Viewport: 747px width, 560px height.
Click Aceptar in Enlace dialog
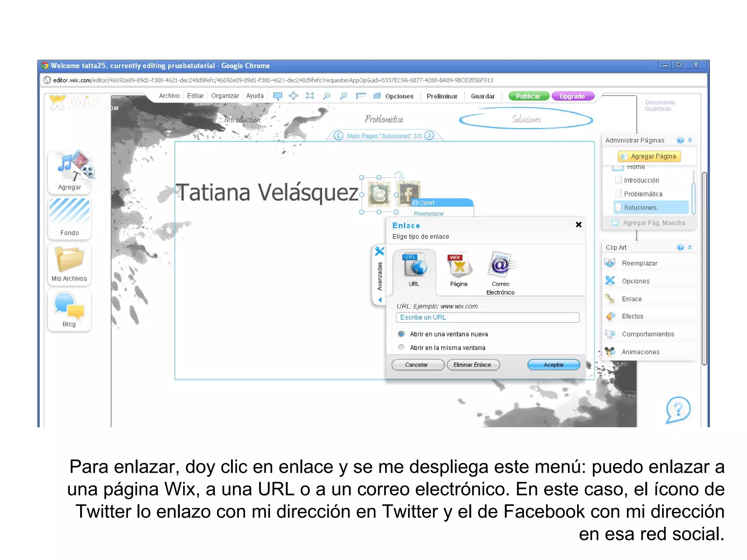554,365
